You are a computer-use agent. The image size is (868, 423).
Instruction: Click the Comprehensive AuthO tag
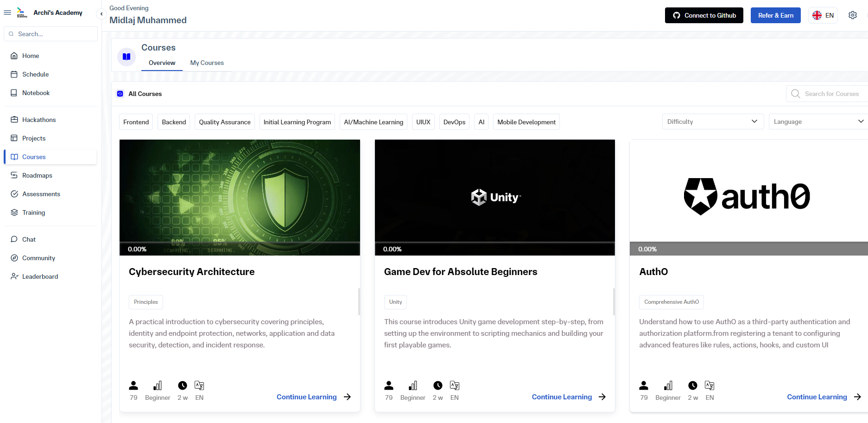point(672,302)
